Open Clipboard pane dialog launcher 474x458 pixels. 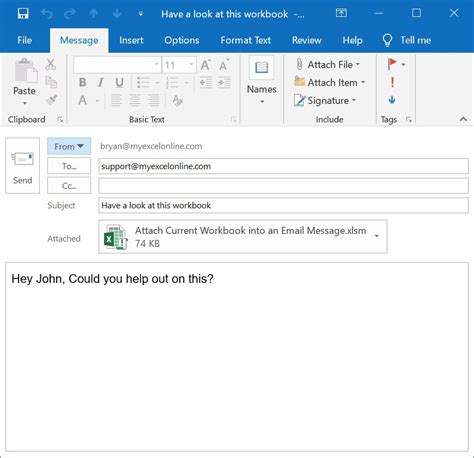60,119
